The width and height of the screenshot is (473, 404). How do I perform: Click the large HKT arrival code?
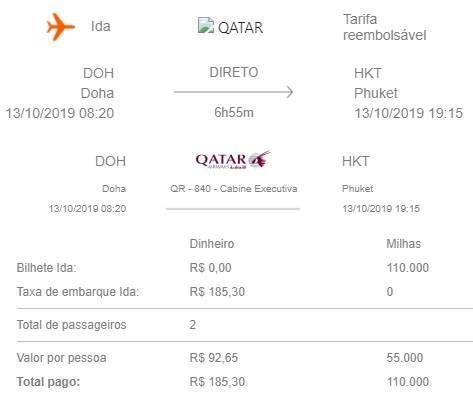click(x=368, y=73)
